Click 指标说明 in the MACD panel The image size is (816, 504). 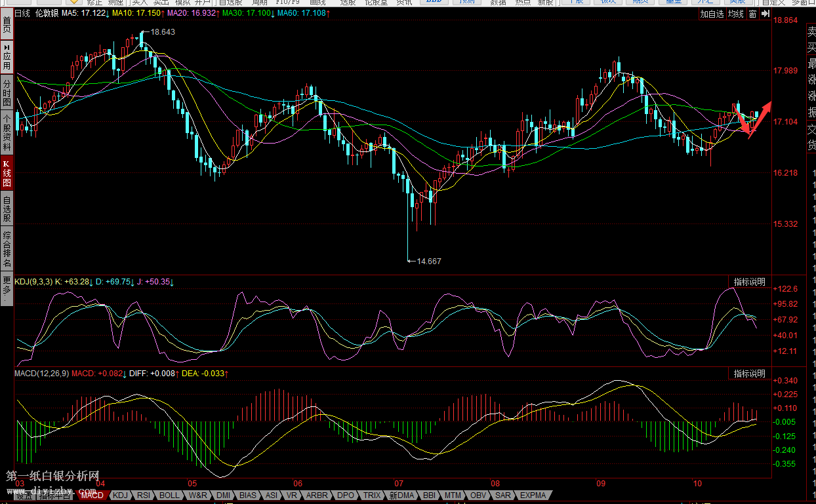click(749, 374)
